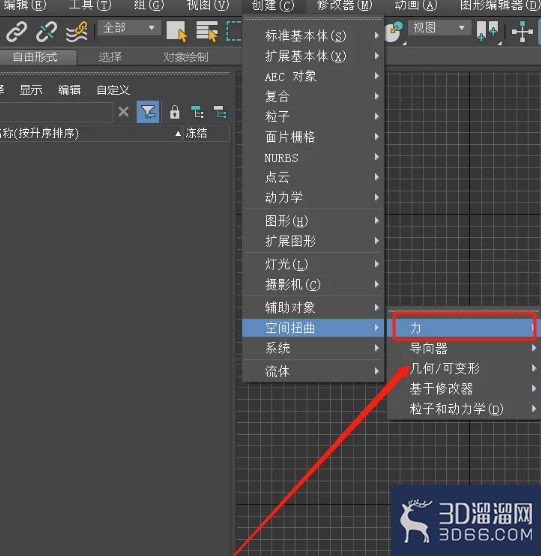The image size is (541, 556).
Task: Choose 空间扭曲 in the create menu
Action: (313, 328)
